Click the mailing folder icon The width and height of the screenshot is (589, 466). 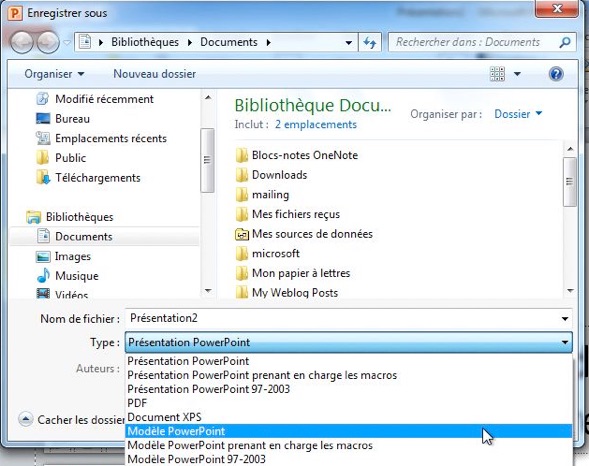tap(242, 195)
